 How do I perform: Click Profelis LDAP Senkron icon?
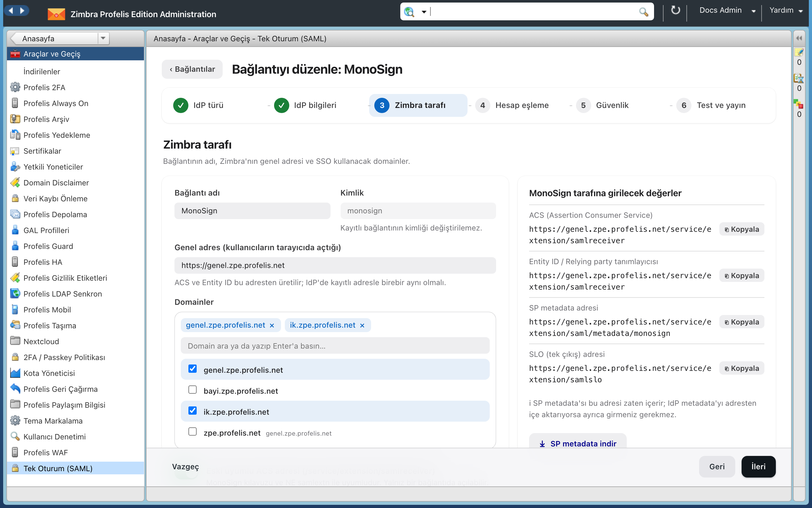pos(15,294)
